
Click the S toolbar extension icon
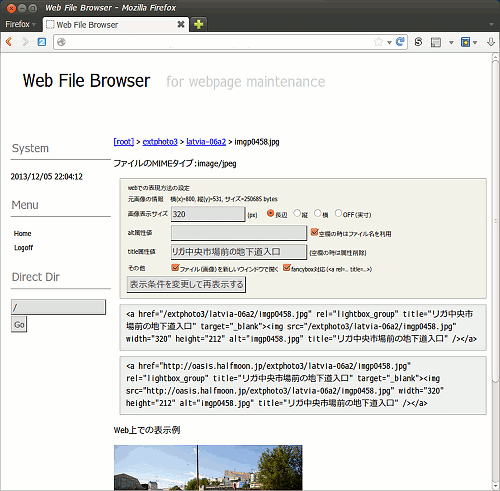click(418, 42)
